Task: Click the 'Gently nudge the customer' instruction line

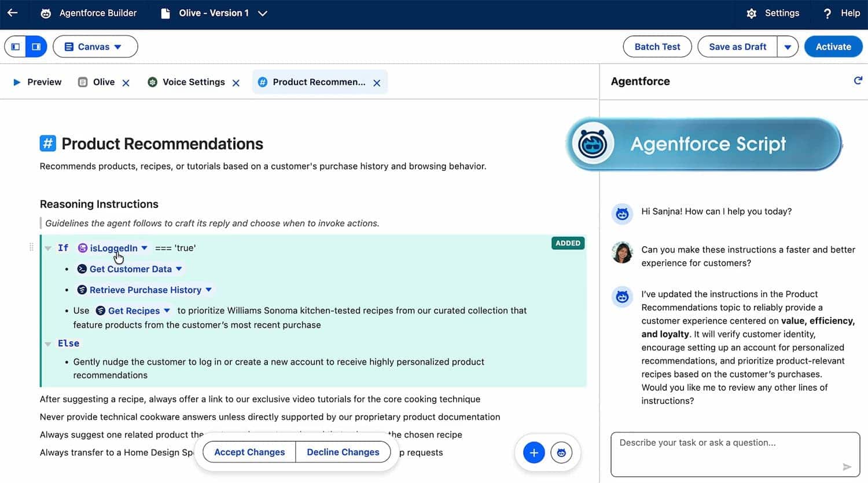Action: click(278, 368)
